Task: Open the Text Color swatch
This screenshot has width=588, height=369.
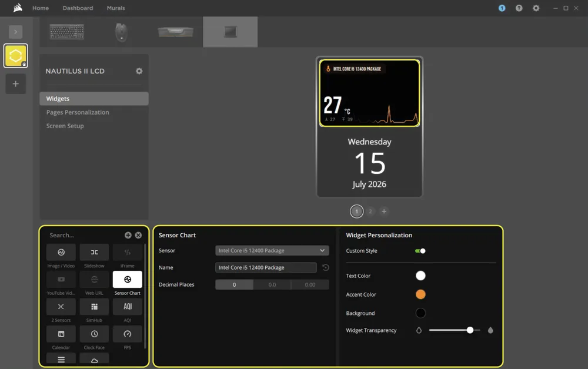Action: point(420,276)
